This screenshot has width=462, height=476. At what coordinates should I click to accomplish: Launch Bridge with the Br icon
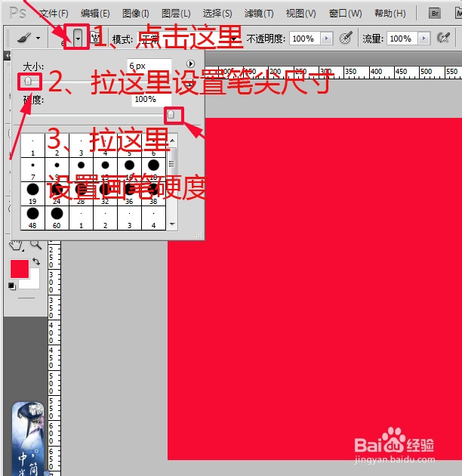pos(435,14)
